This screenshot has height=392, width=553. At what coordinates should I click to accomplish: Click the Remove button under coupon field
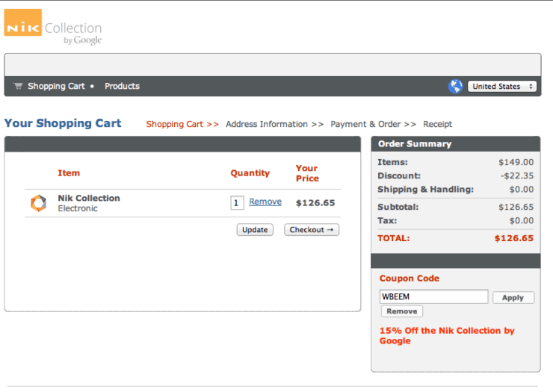pos(402,311)
